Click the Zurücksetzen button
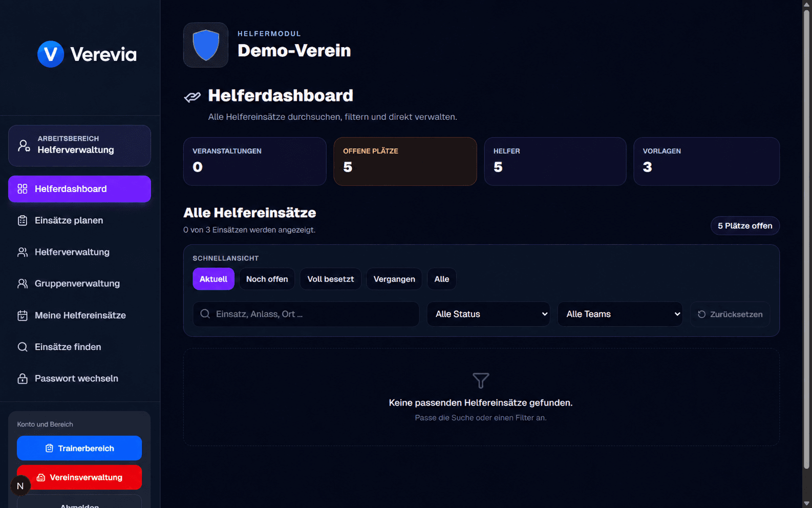The width and height of the screenshot is (812, 508). pyautogui.click(x=730, y=314)
